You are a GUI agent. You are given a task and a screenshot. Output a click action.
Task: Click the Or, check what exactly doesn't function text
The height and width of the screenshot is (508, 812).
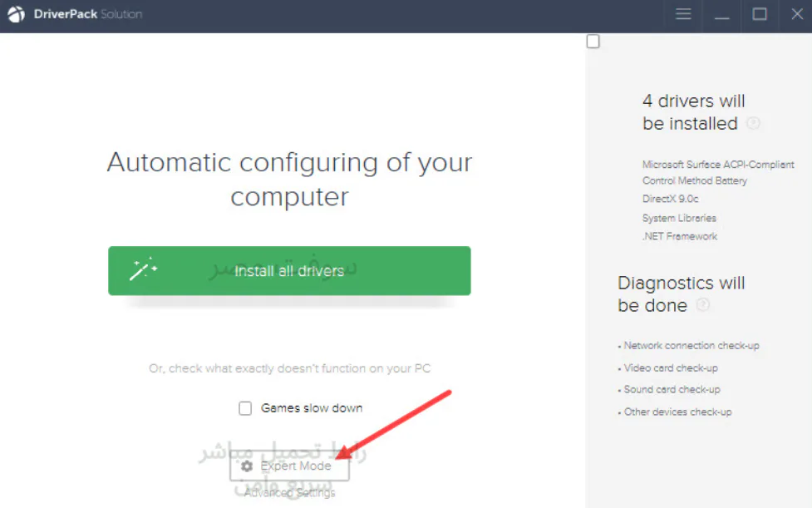(x=289, y=368)
